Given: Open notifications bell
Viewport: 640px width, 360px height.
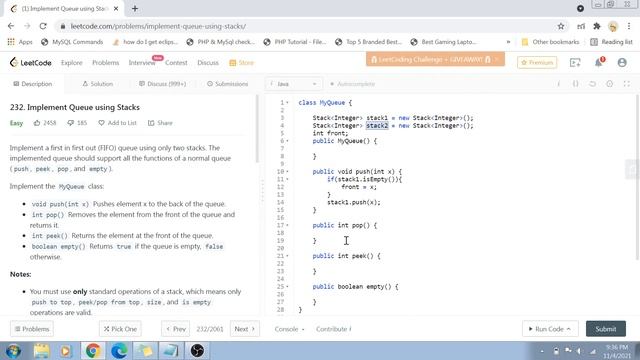Looking at the screenshot, I should pos(598,62).
